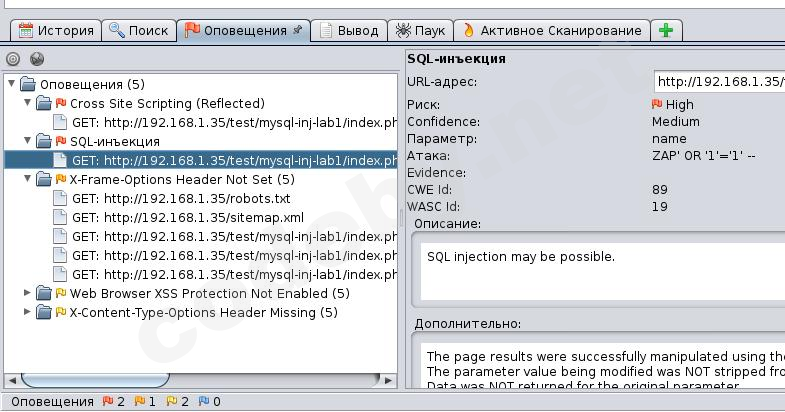Switch to the История tab
This screenshot has width=785, height=412.
(56, 30)
